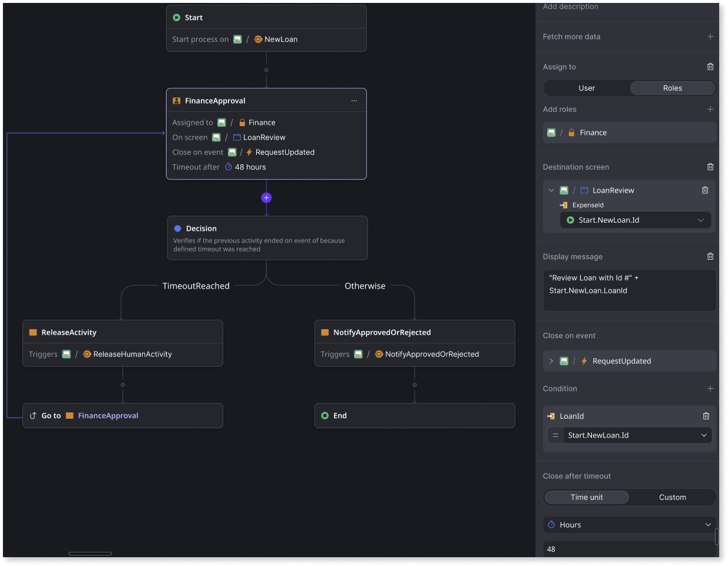Click the plus icon next to Fetch more data
Image resolution: width=728 pixels, height=566 pixels.
tap(710, 37)
